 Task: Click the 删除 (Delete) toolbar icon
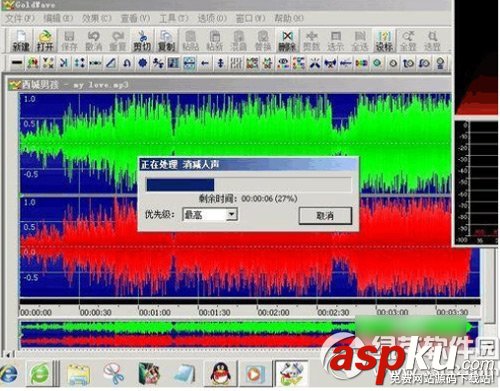287,41
